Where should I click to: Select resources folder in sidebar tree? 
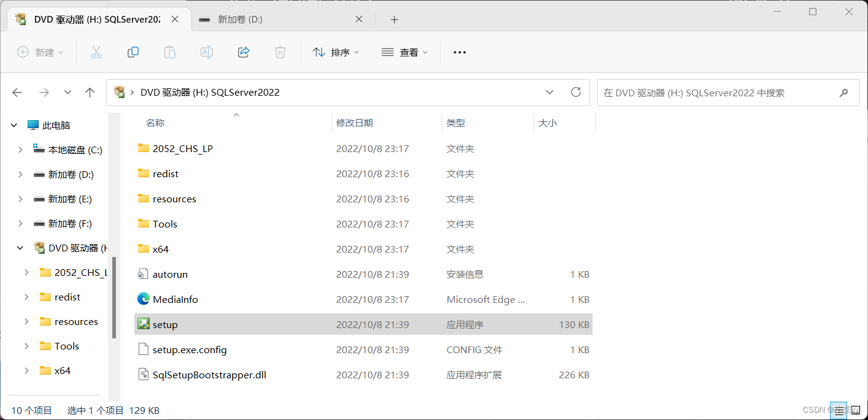tap(76, 321)
